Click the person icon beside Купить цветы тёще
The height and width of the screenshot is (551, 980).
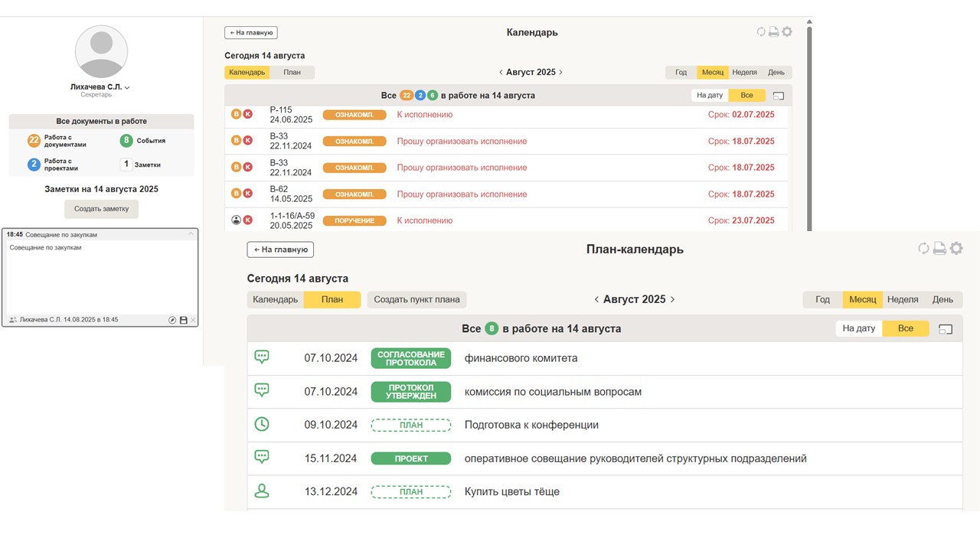coord(262,491)
